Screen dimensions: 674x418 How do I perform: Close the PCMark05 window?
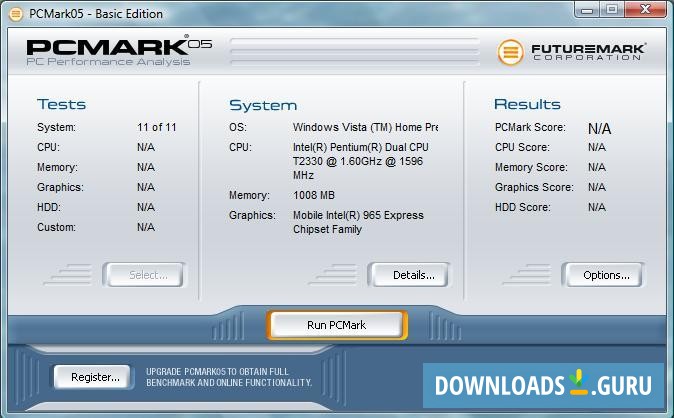(x=645, y=9)
